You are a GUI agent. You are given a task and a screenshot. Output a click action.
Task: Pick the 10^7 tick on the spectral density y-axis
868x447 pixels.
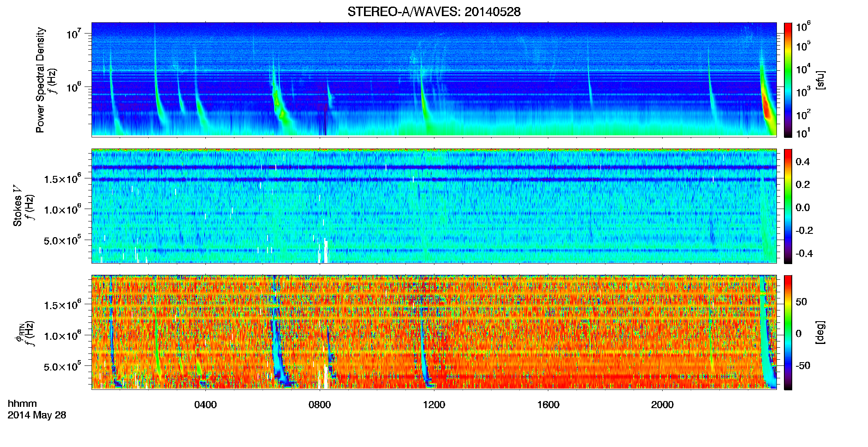pyautogui.click(x=73, y=34)
